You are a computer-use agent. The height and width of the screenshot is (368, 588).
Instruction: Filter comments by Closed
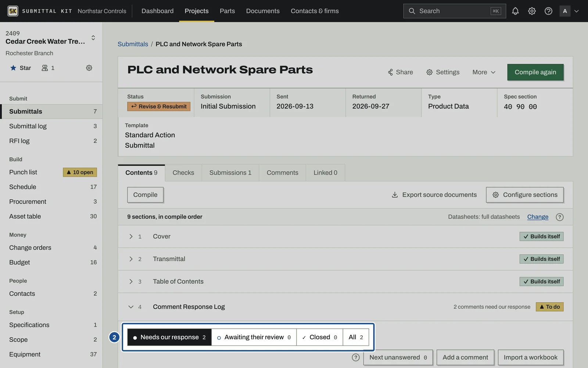click(320, 337)
